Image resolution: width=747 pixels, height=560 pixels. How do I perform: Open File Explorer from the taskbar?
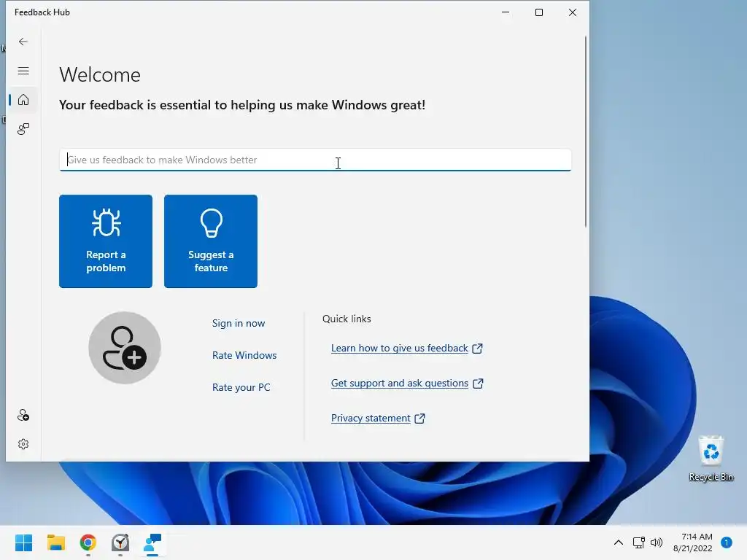point(55,542)
